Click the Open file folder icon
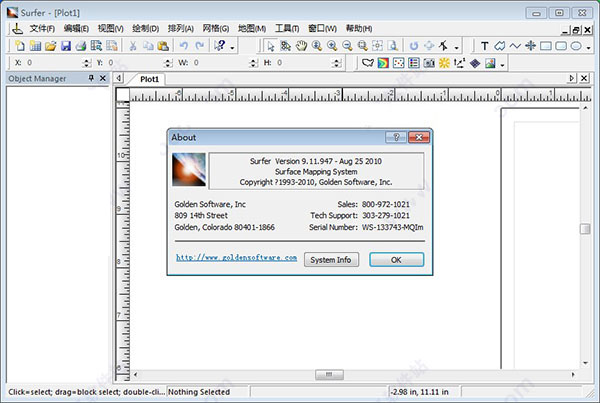The image size is (600, 403). click(51, 46)
